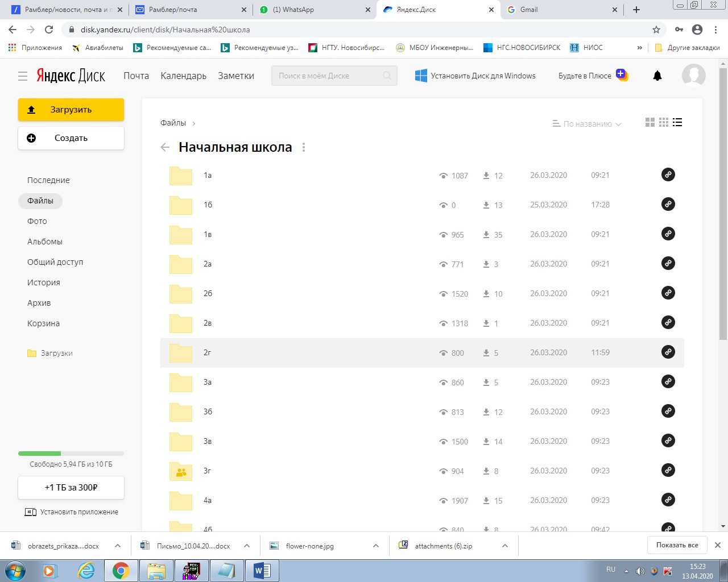Image resolution: width=728 pixels, height=582 pixels.
Task: Click the back arrow beside Начальная школа
Action: click(x=165, y=148)
